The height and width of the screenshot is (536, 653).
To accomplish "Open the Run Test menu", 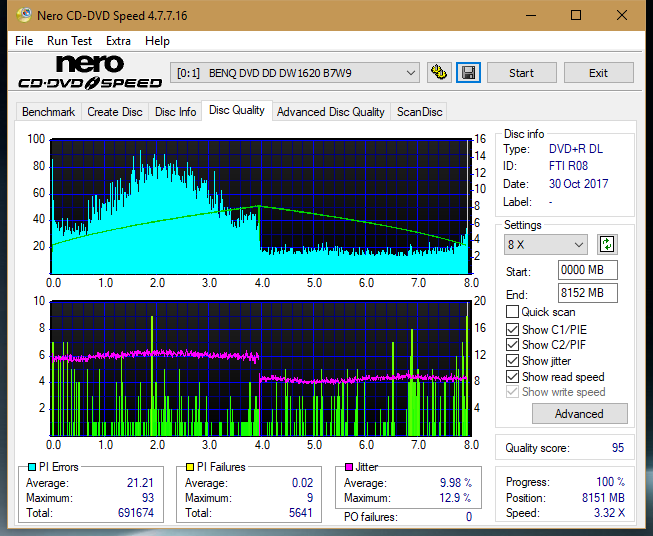I will click(x=69, y=41).
